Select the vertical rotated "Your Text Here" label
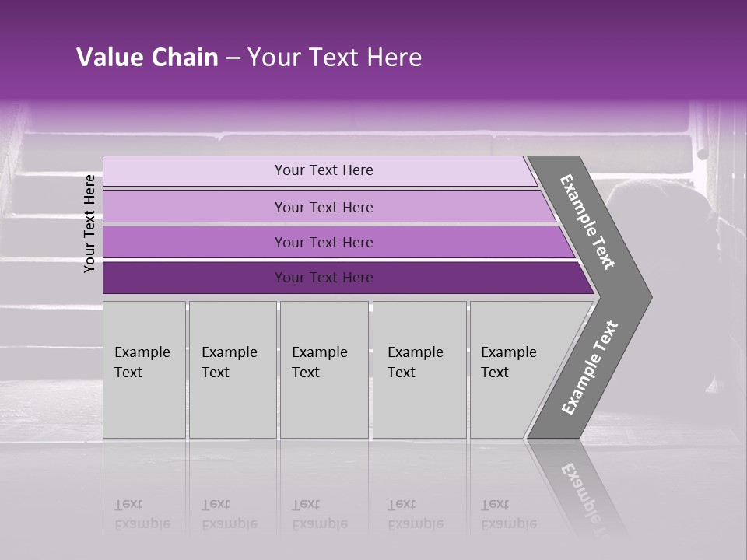Image resolution: width=747 pixels, height=560 pixels. [x=89, y=223]
